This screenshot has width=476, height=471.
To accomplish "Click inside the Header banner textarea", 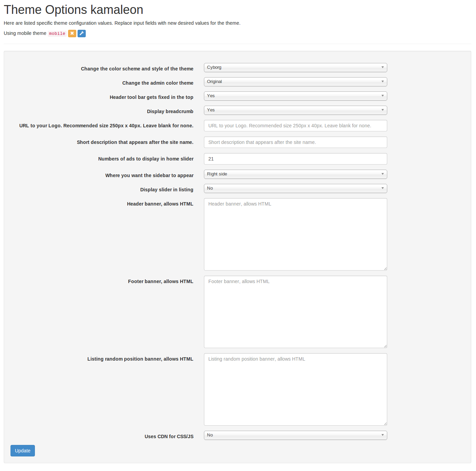I will point(295,234).
